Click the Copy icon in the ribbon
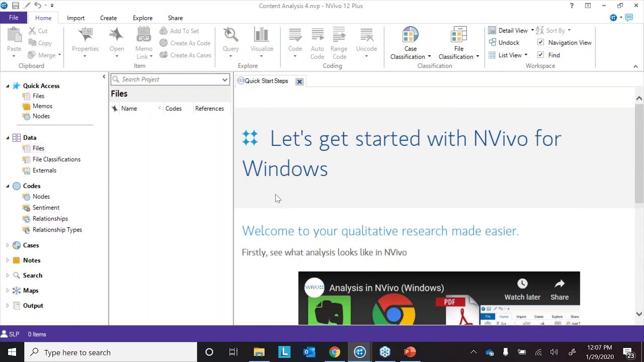The image size is (644, 362). (x=33, y=43)
